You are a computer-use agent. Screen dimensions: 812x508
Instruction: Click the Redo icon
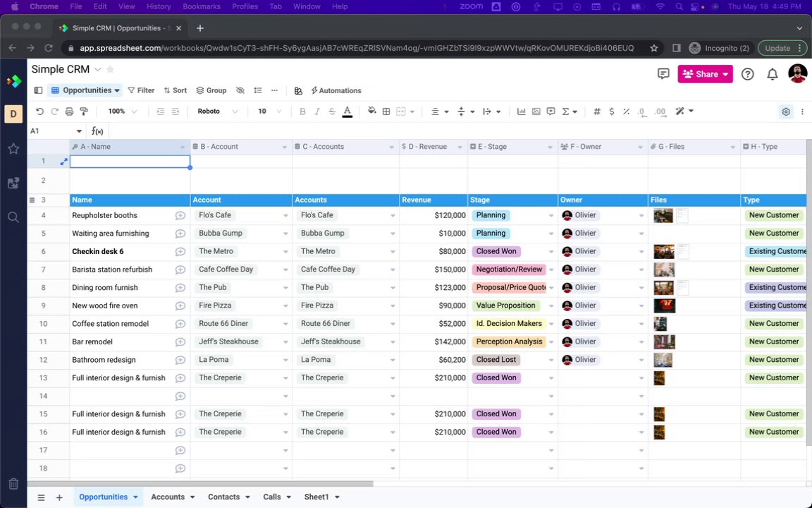click(54, 111)
